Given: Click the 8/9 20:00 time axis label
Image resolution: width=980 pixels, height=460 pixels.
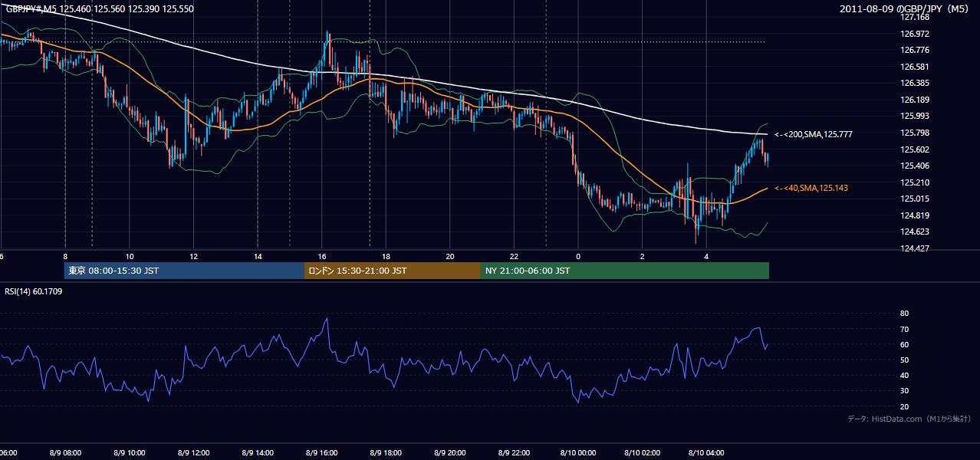Looking at the screenshot, I should (x=450, y=452).
